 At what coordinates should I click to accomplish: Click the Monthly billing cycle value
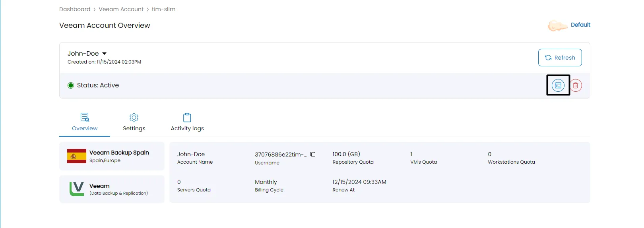point(266,182)
